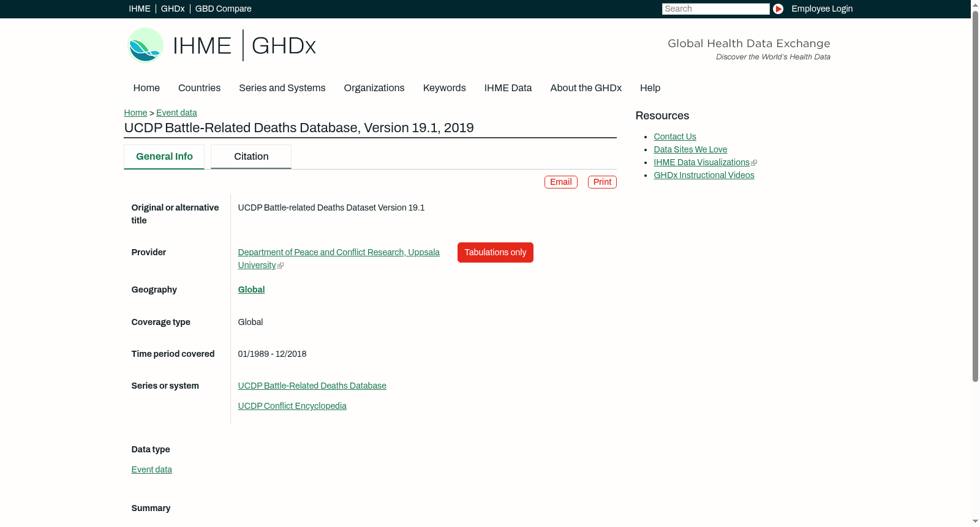This screenshot has width=980, height=527.
Task: Open Series and Systems menu
Action: point(282,88)
